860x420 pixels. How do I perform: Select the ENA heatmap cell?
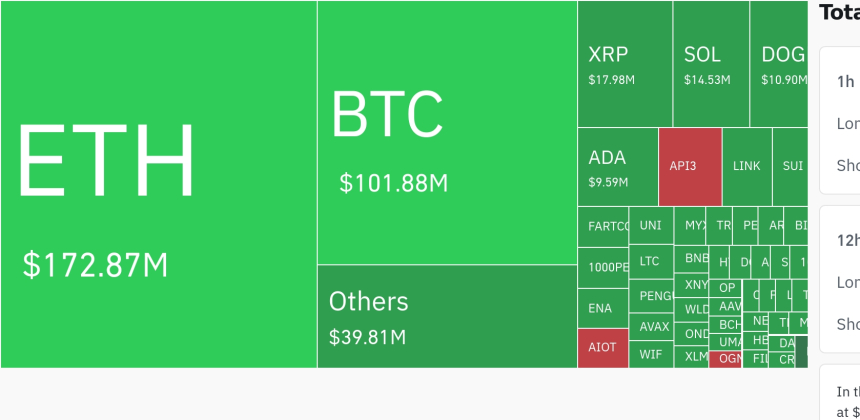point(601,308)
